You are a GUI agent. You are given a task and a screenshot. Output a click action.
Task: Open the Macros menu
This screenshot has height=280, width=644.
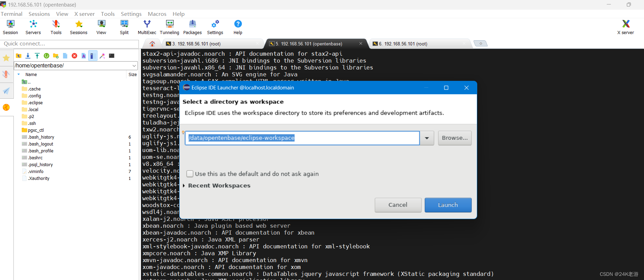(x=157, y=14)
